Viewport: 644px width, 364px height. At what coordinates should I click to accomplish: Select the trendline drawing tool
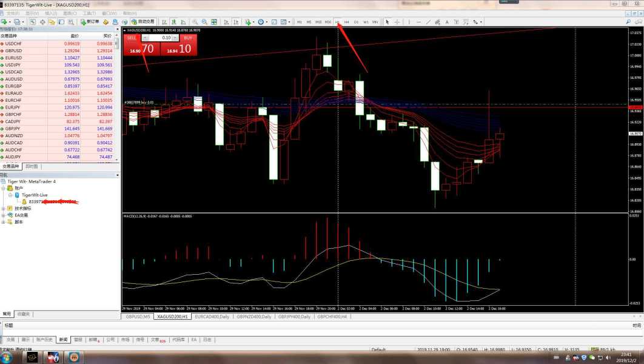(428, 22)
